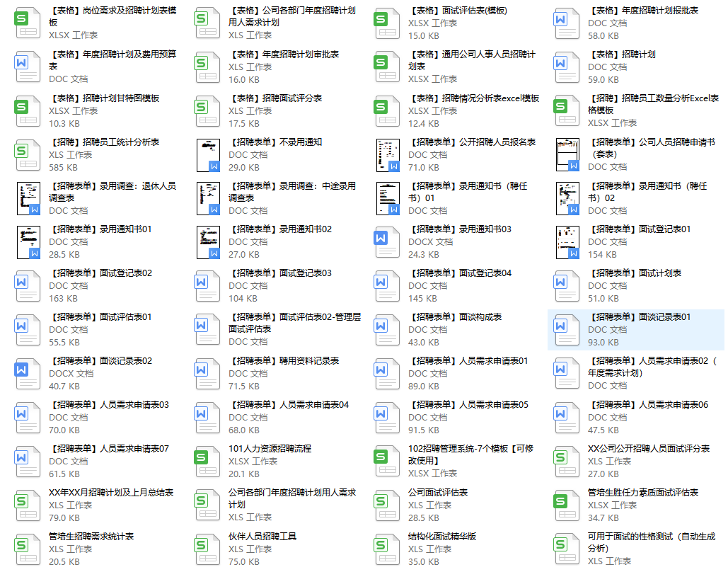Open the 通用公司人事人员招聘计划表 icon
The height and width of the screenshot is (572, 728).
387,67
